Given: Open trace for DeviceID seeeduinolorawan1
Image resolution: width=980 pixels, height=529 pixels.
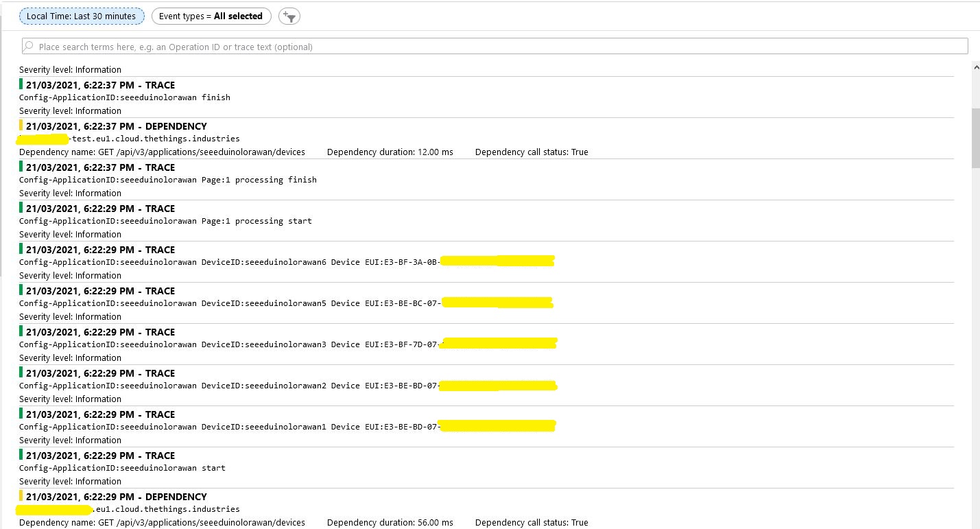Looking at the screenshot, I should (230, 427).
